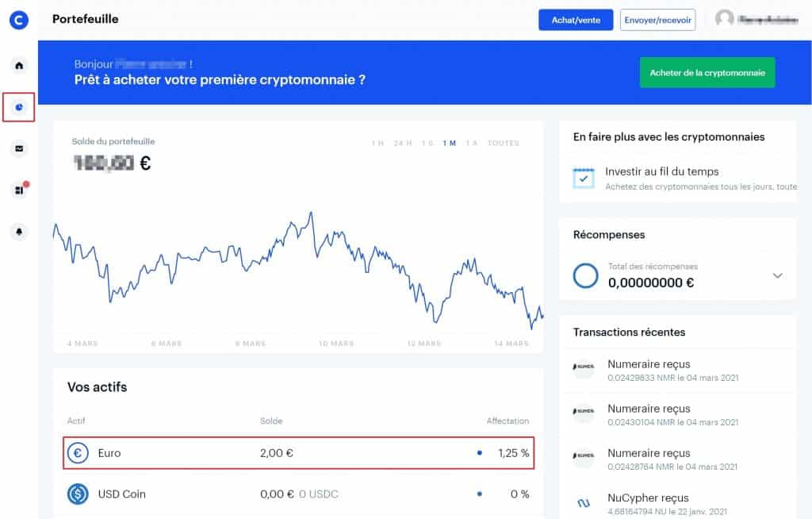Open the Messages envelope icon in sidebar

[x=18, y=148]
